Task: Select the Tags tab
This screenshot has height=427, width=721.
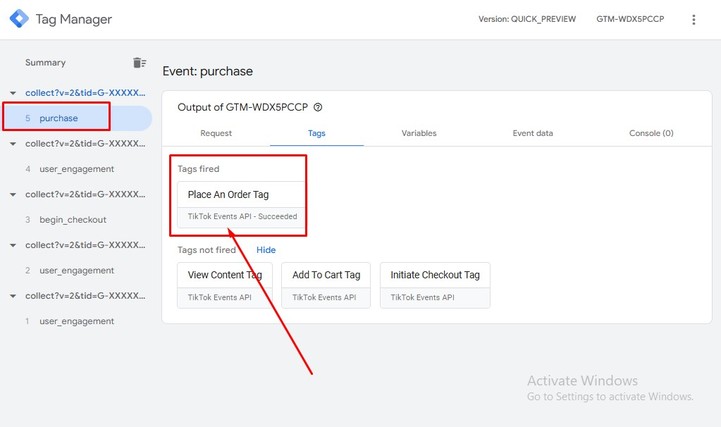Action: click(316, 133)
